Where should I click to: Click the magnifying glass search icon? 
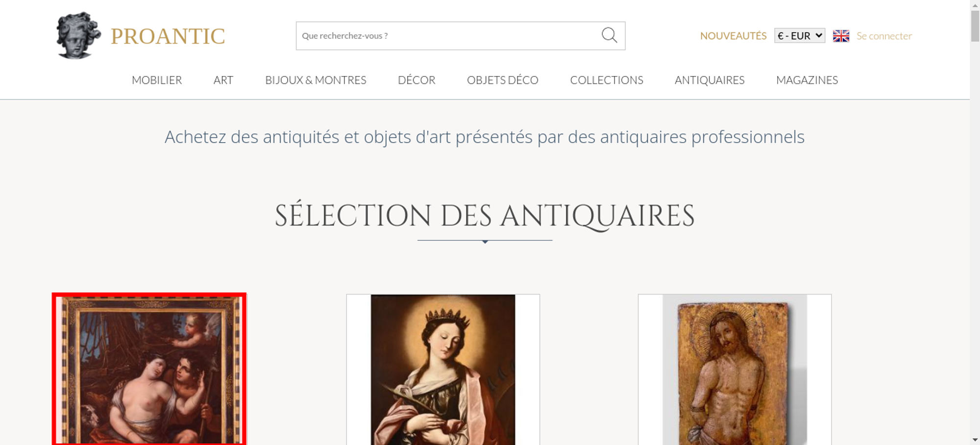pos(609,35)
